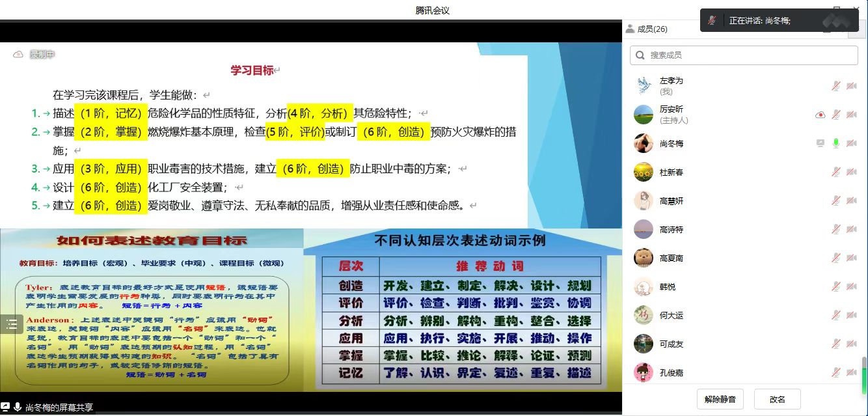The image size is (868, 416).
Task: Click the green microphone icon for 尚冬梅
Action: (x=836, y=143)
